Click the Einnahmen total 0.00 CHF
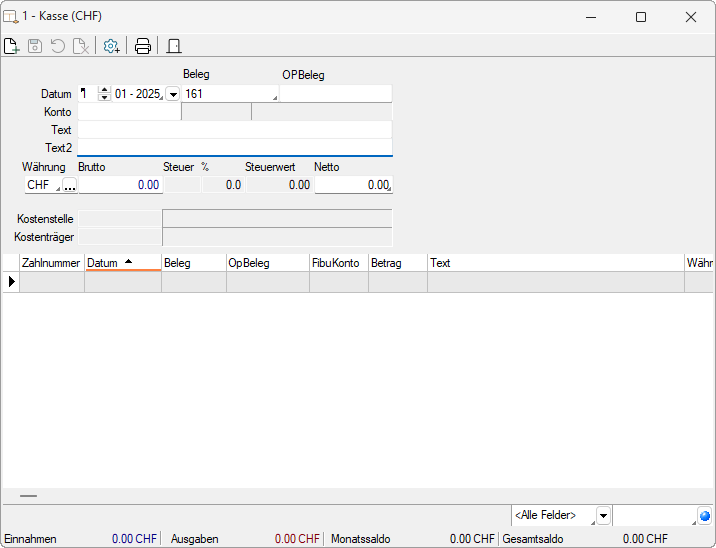The width and height of the screenshot is (716, 548). pyautogui.click(x=134, y=539)
